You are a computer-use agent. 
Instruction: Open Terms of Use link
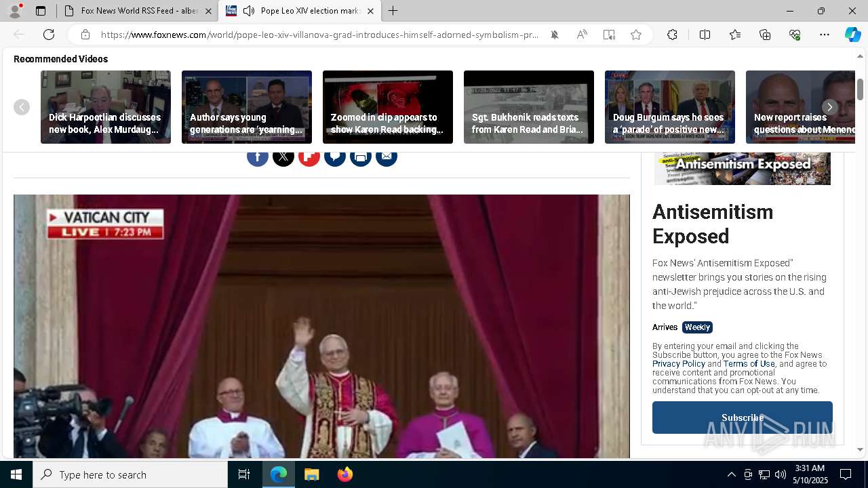click(749, 364)
